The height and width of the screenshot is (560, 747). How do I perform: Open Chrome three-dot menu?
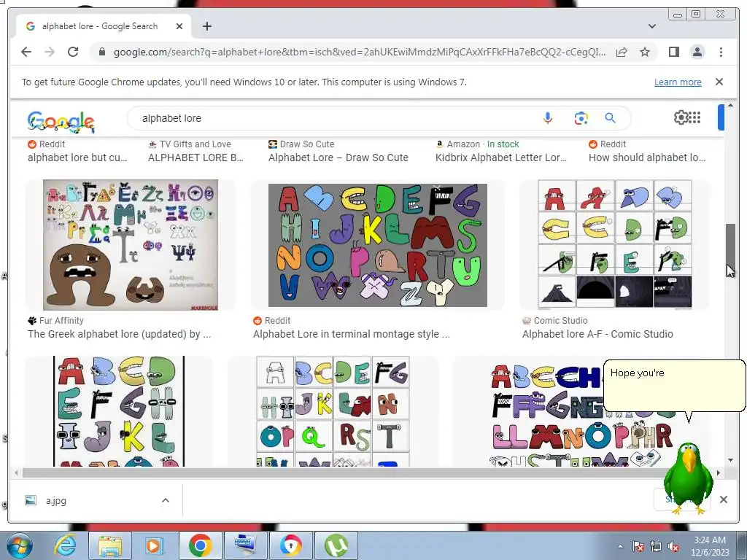coord(721,52)
